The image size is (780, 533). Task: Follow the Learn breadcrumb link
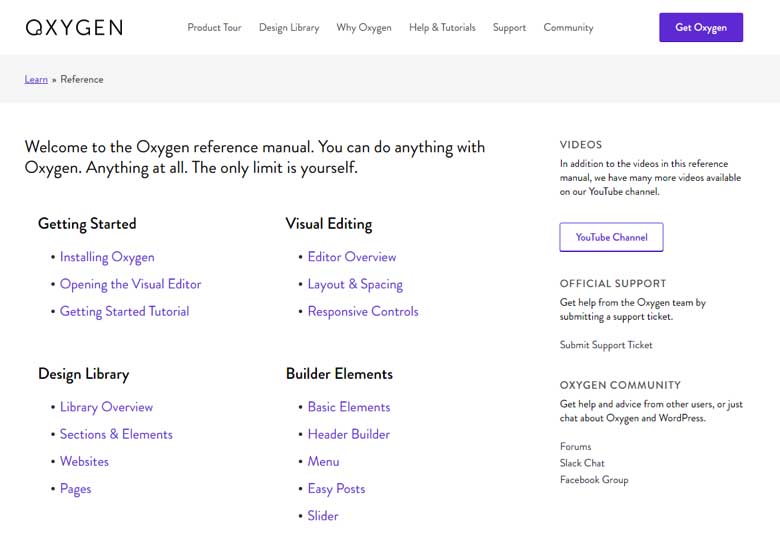tap(36, 79)
